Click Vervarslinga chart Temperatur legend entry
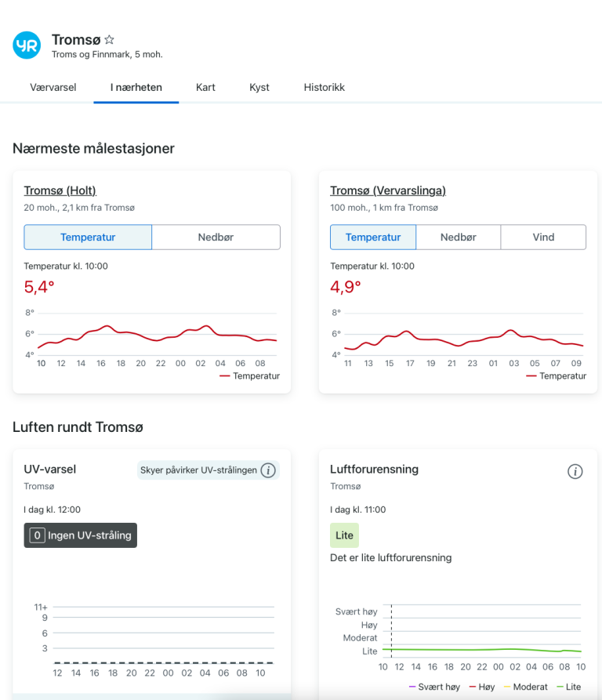Viewport: 602px width, 700px height. click(557, 376)
